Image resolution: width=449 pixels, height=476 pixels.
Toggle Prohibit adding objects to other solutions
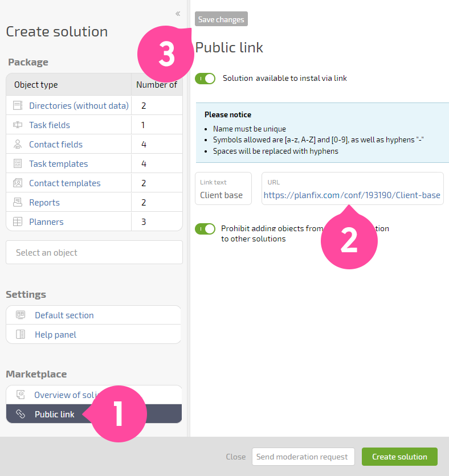(x=205, y=229)
